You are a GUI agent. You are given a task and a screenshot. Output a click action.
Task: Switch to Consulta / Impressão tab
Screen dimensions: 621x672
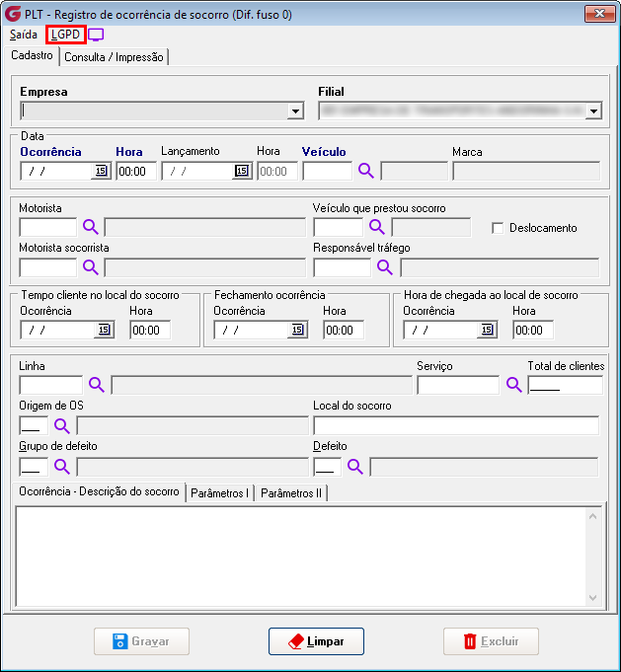114,57
